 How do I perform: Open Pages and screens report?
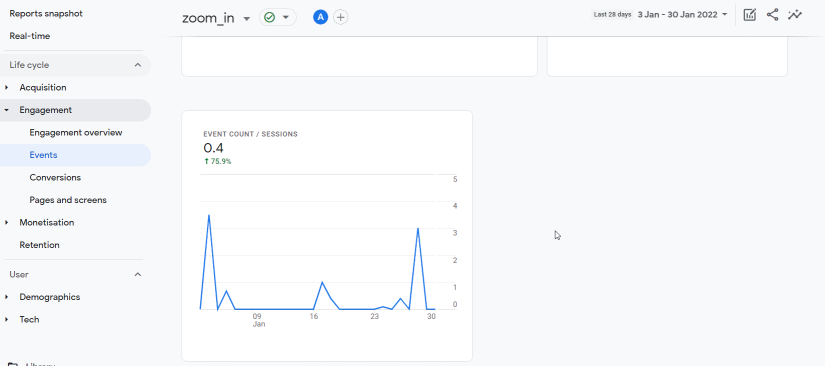68,200
